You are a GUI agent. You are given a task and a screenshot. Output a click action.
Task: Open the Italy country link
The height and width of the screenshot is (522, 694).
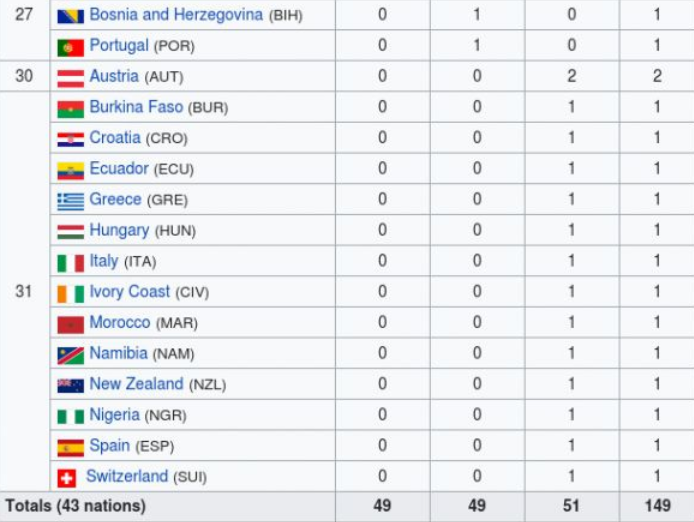(104, 261)
